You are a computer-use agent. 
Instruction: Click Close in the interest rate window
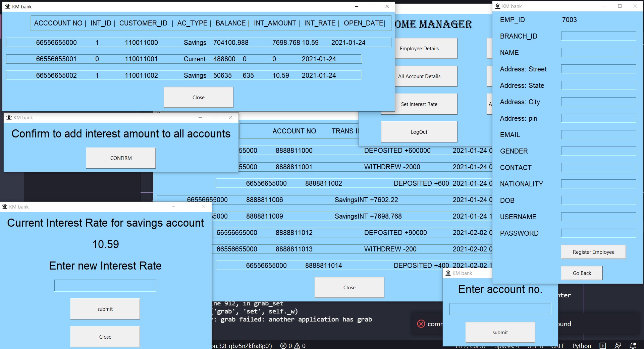[x=105, y=337]
